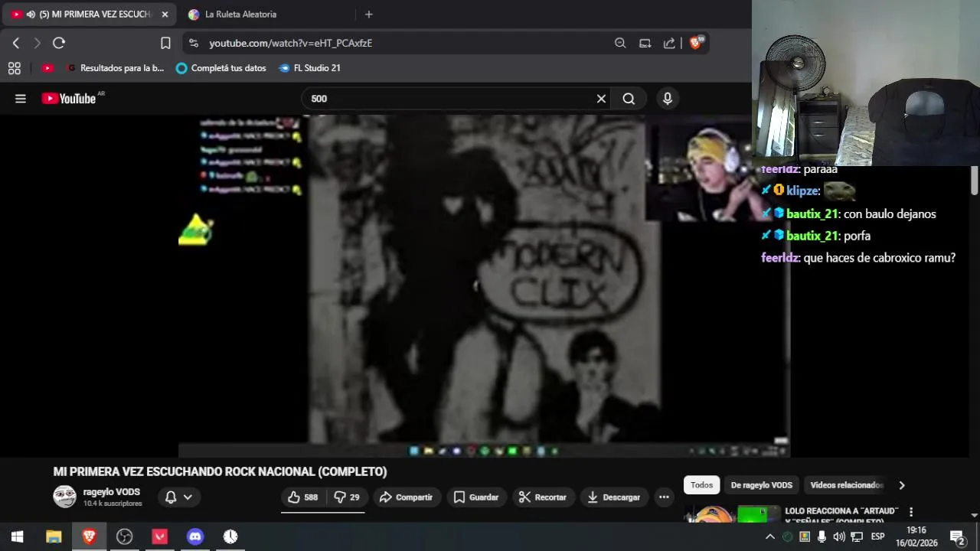This screenshot has width=980, height=551.
Task: Click Descargar button
Action: [x=614, y=497]
